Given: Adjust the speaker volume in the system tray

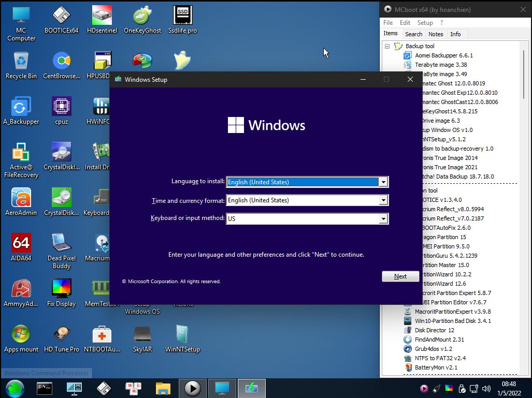Looking at the screenshot, I should click(486, 389).
